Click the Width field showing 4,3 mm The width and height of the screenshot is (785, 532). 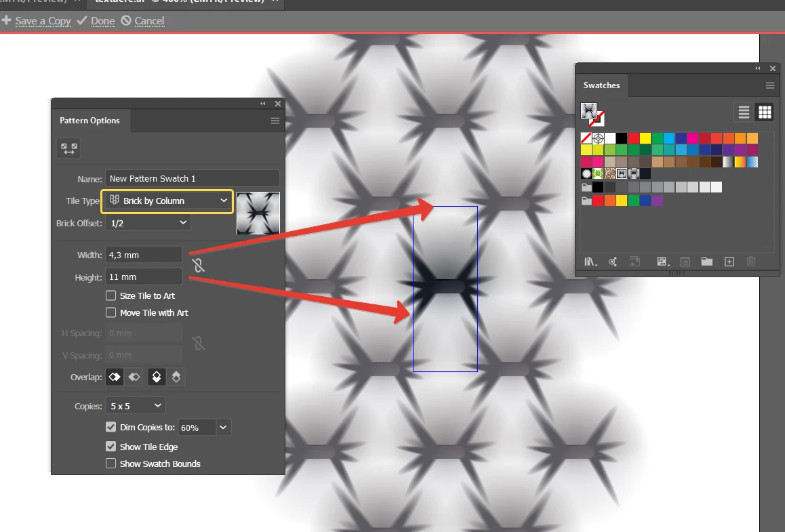point(144,255)
